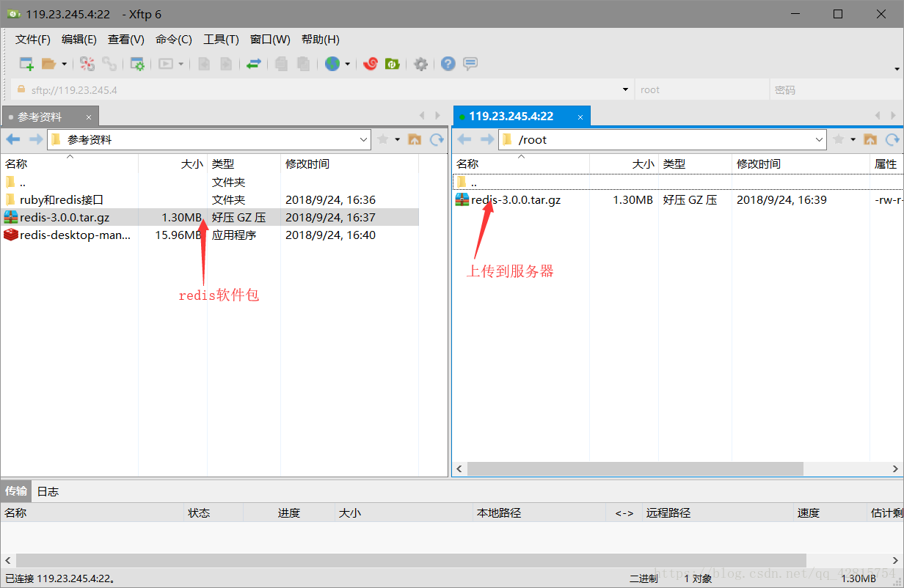Image resolution: width=904 pixels, height=588 pixels.
Task: Click the download (left arrow page) icon
Action: click(x=205, y=64)
